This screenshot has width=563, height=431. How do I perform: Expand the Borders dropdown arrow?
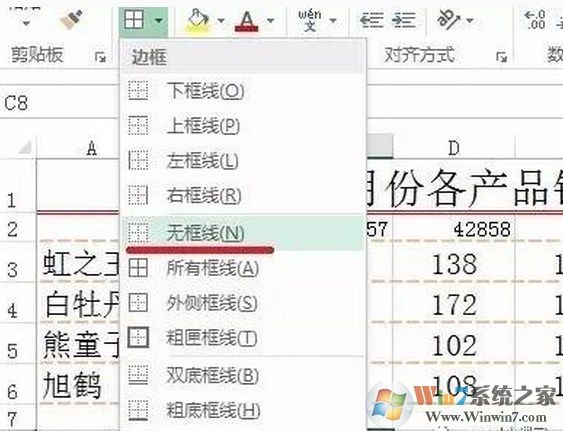pyautogui.click(x=159, y=20)
